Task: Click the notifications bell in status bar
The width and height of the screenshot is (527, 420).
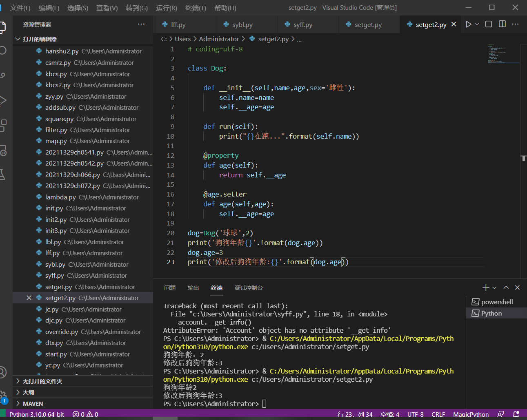Action: coord(516,414)
